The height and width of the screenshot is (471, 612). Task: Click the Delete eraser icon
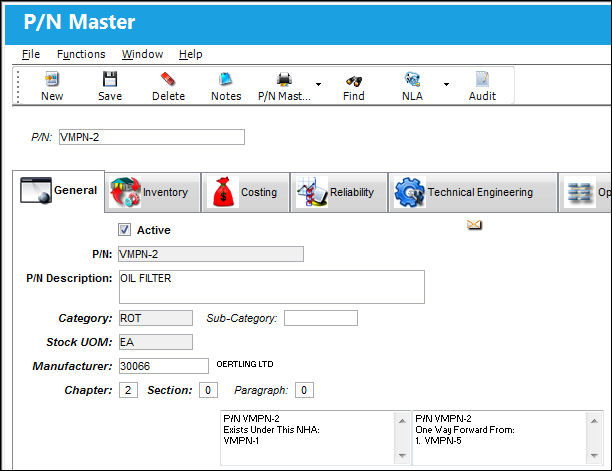click(168, 79)
